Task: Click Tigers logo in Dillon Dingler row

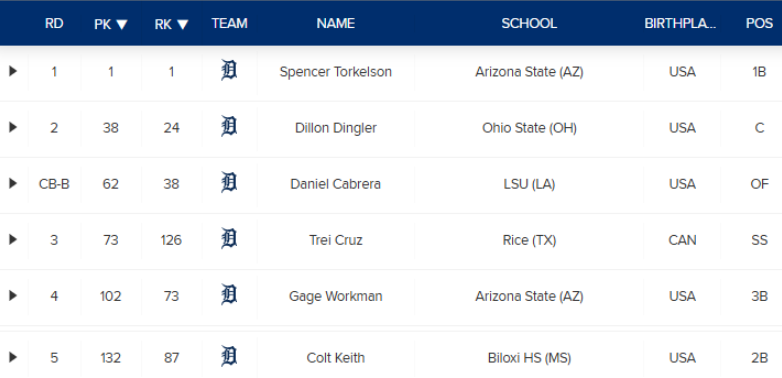Action: pos(229,126)
